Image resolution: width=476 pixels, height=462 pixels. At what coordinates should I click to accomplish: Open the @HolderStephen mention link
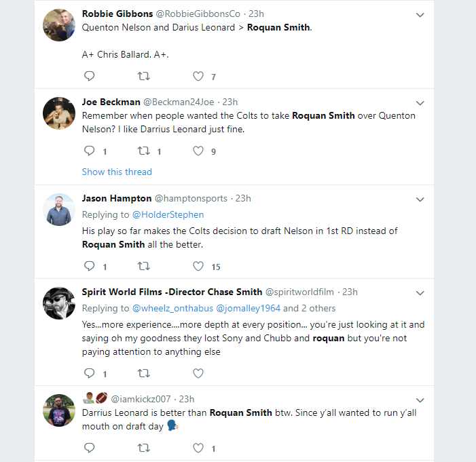[x=168, y=214]
